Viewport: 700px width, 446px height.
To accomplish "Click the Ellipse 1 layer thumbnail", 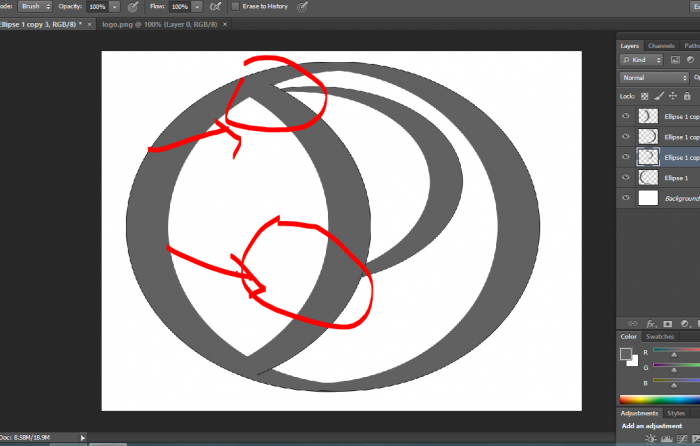I will click(648, 178).
